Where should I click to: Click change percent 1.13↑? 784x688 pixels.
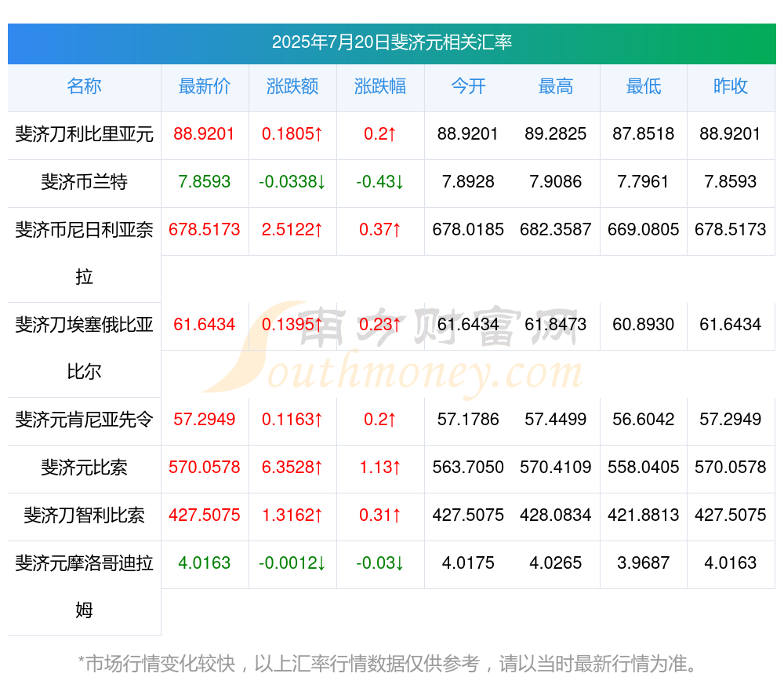tap(380, 467)
